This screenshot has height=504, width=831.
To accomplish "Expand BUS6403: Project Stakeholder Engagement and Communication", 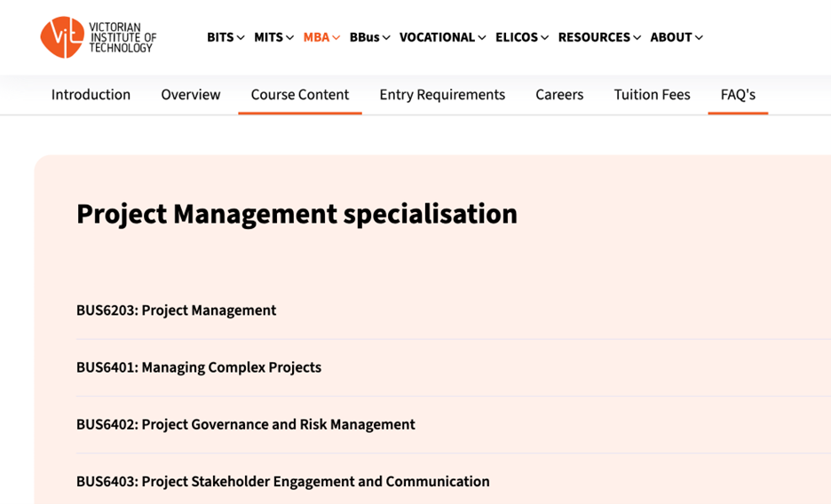I will click(283, 482).
